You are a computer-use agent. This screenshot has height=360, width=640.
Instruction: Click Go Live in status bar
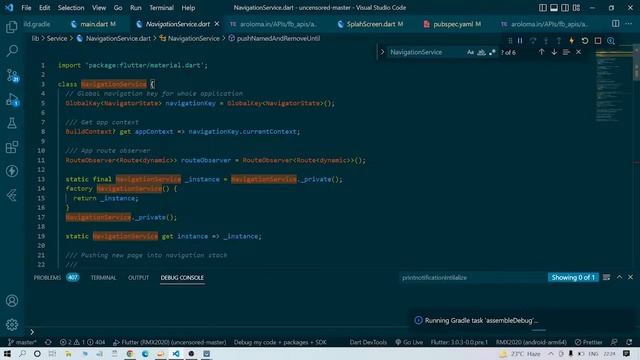pyautogui.click(x=409, y=342)
